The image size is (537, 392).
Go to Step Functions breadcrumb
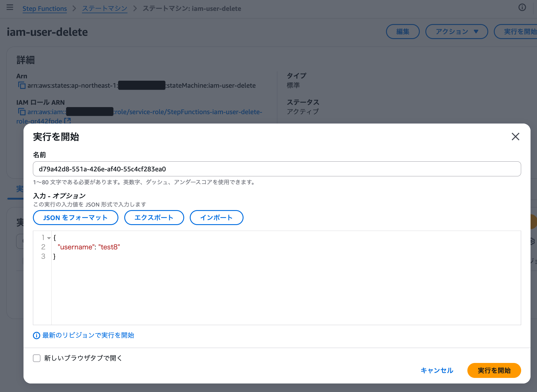tap(45, 9)
